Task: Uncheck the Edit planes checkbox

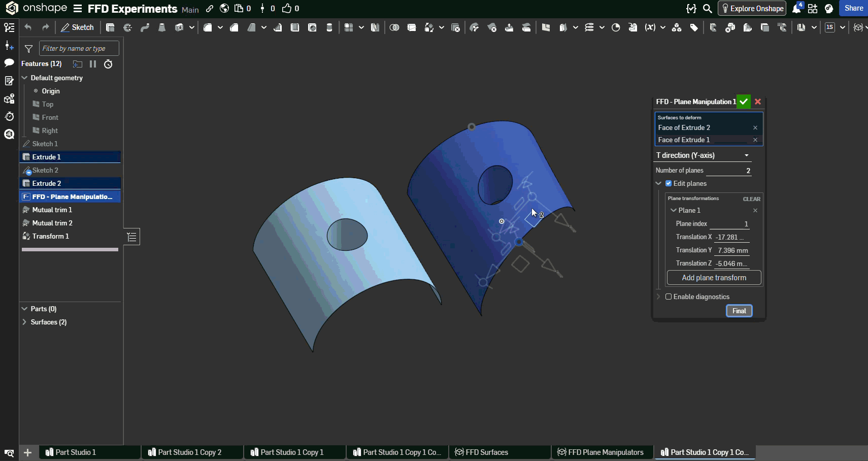Action: tap(669, 183)
